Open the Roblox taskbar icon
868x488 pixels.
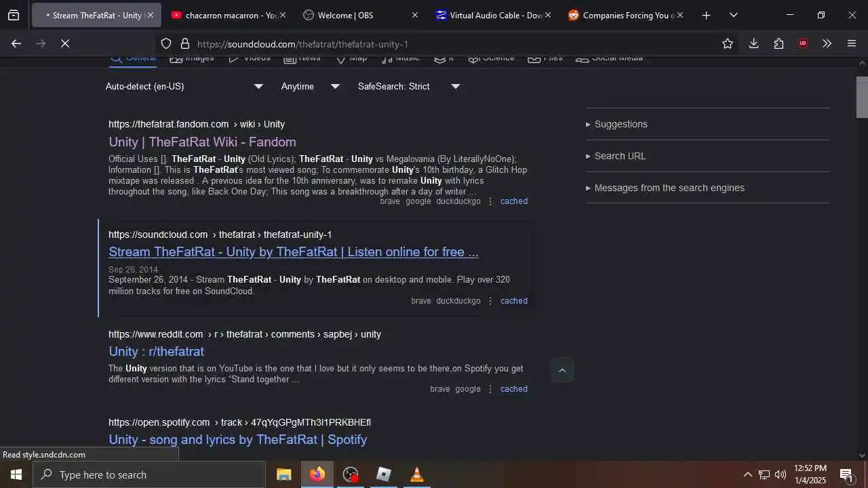tap(384, 474)
